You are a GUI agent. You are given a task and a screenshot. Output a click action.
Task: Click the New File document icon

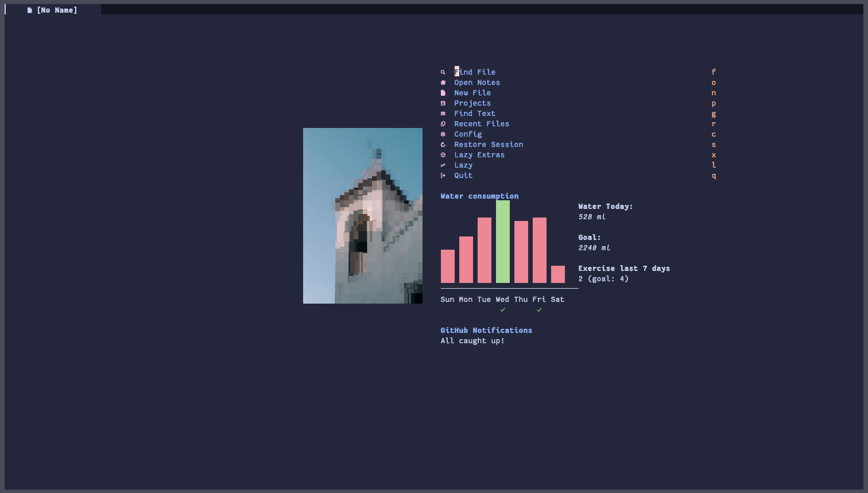(443, 92)
